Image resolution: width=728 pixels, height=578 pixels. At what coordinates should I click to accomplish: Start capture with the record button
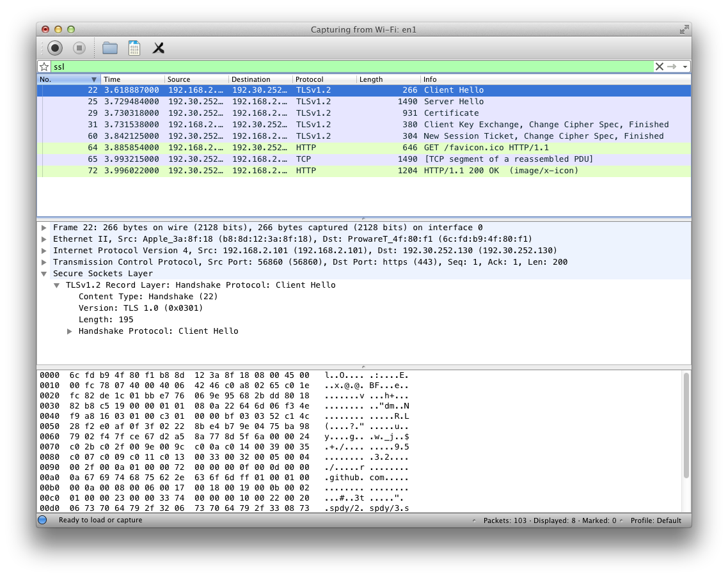tap(55, 48)
